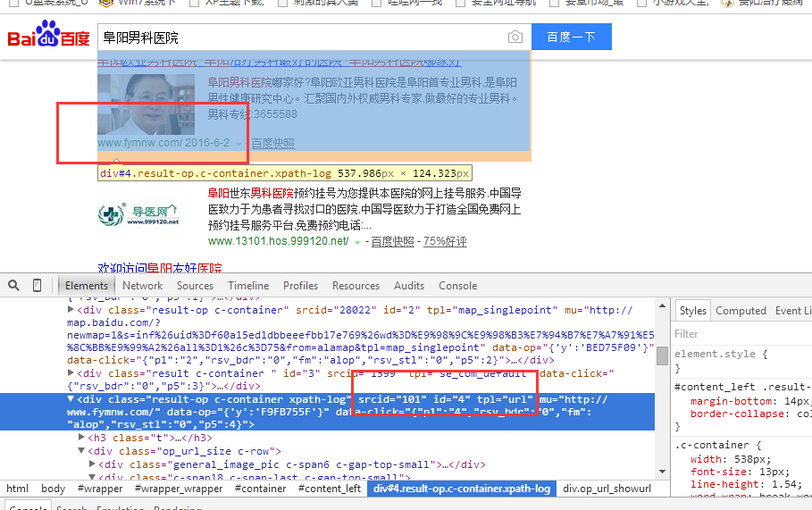
Task: Collapse the op_url_size c-row div
Action: (81, 451)
